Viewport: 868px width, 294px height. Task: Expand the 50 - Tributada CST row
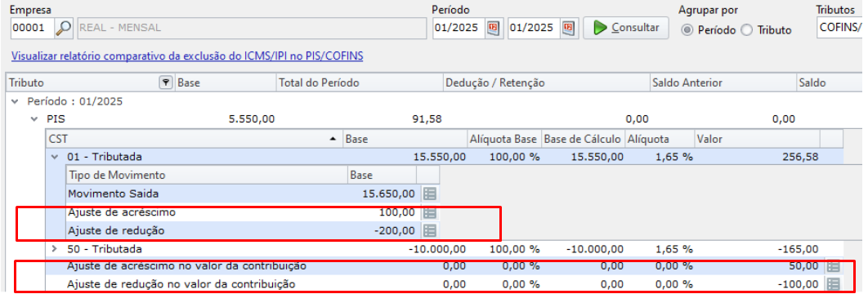[54, 249]
